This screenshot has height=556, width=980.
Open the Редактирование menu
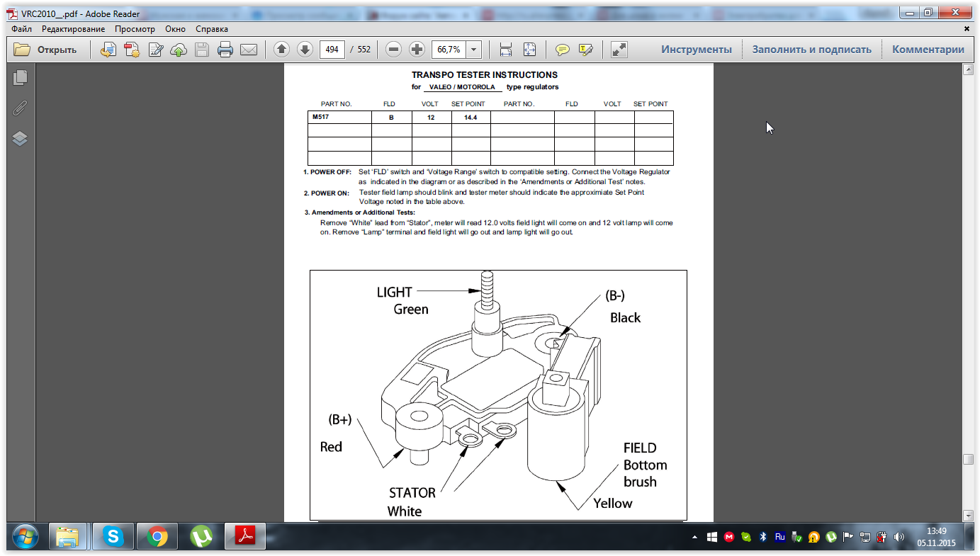73,29
